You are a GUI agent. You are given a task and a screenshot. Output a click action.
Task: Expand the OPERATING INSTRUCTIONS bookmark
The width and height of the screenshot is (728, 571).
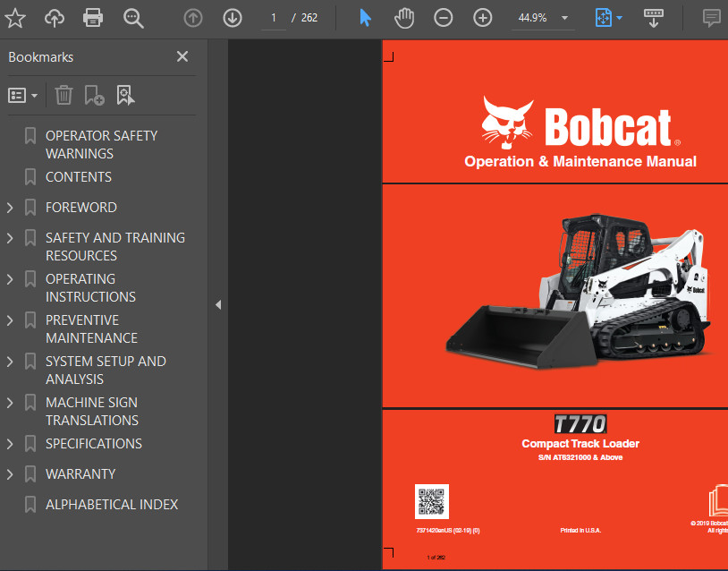pos(10,279)
